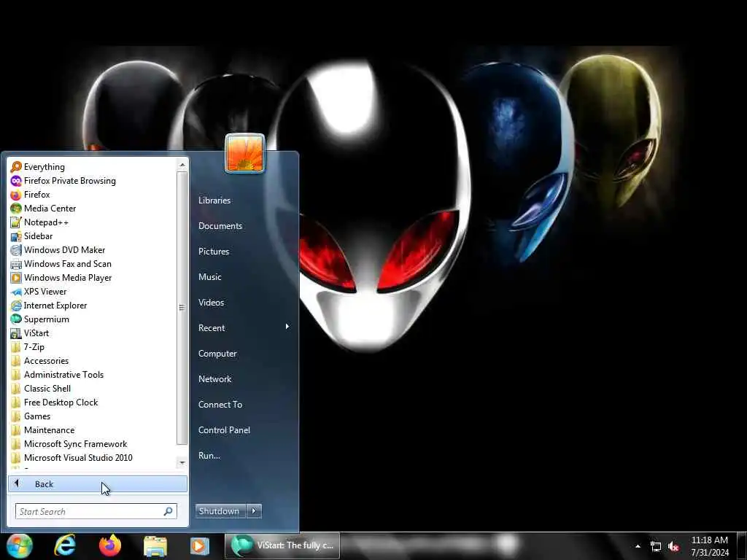Click programs list scroll up arrow

point(182,165)
